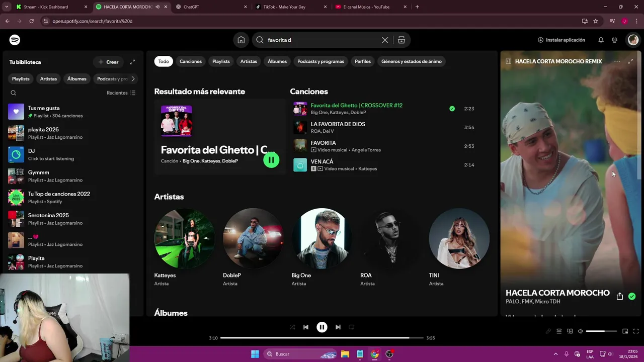Open the Windows Start button
644x362 pixels.
(x=255, y=354)
